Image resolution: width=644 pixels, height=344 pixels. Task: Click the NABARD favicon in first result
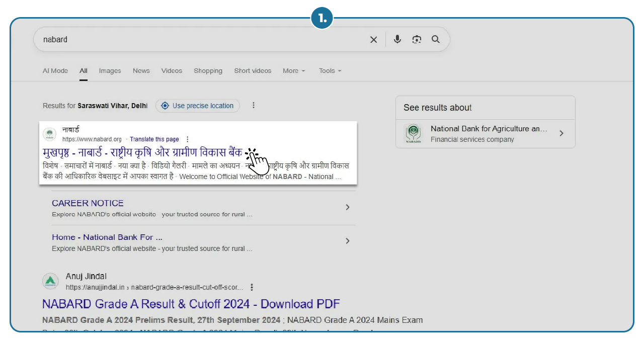[49, 134]
